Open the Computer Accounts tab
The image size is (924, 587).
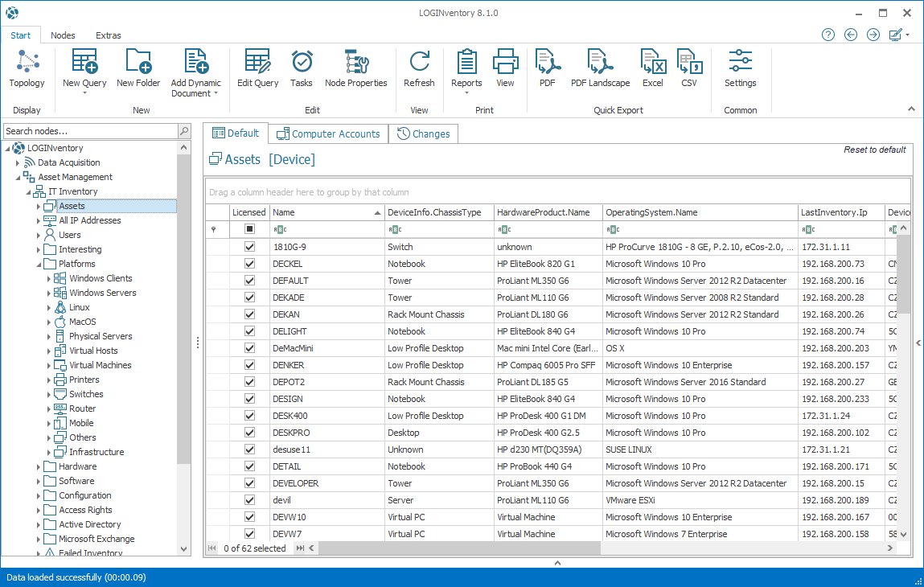(x=329, y=133)
